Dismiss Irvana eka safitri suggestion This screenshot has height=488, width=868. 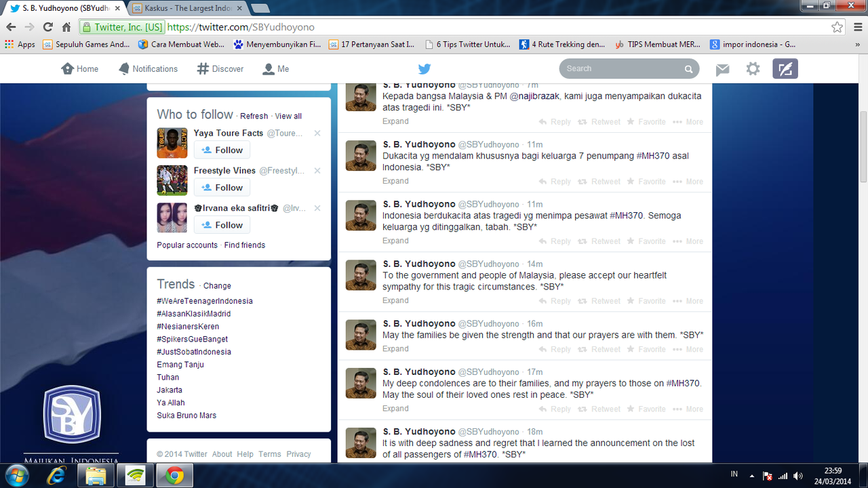pos(317,208)
